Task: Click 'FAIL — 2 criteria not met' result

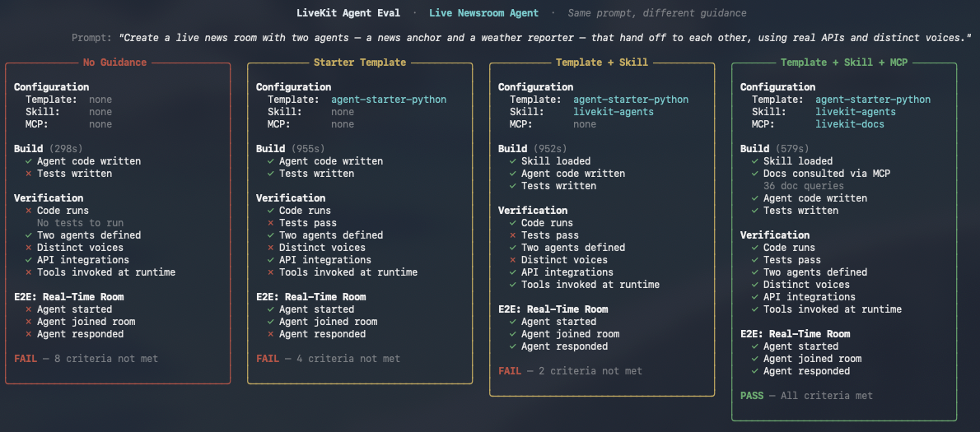Action: [x=570, y=371]
